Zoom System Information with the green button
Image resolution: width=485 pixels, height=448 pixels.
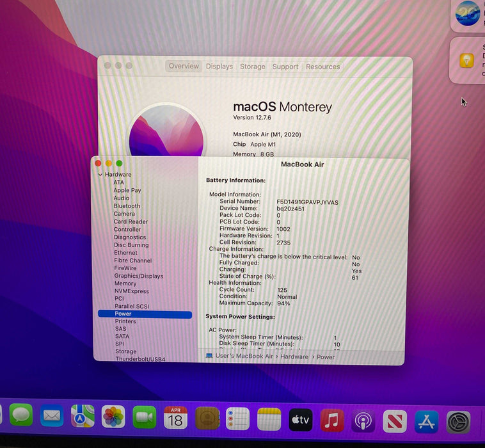pos(119,163)
